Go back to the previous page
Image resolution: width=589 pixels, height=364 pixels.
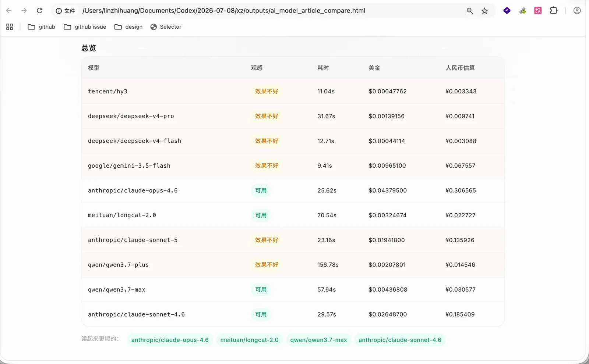(9, 11)
